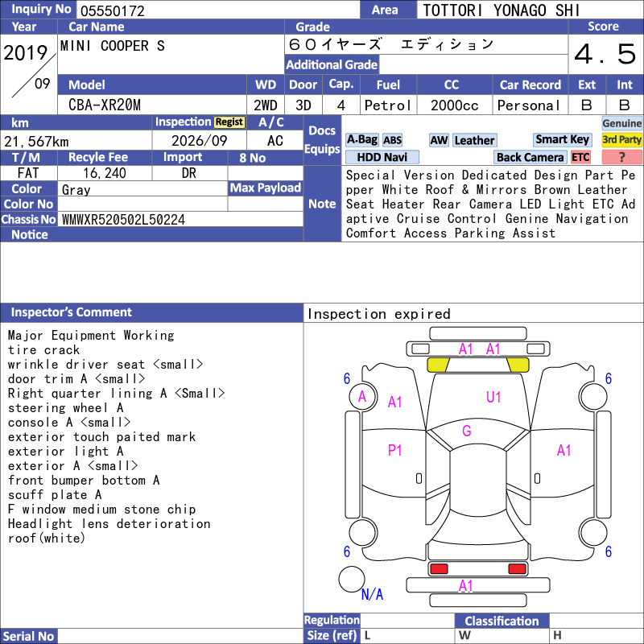Toggle the red question mark tag
This screenshot has width=644, height=644.
click(621, 157)
